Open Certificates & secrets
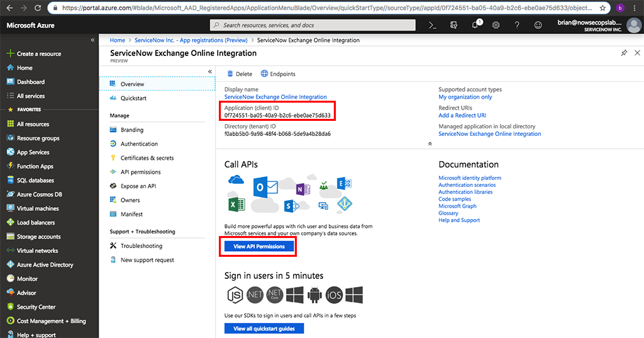This screenshot has width=644, height=338. pos(142,158)
